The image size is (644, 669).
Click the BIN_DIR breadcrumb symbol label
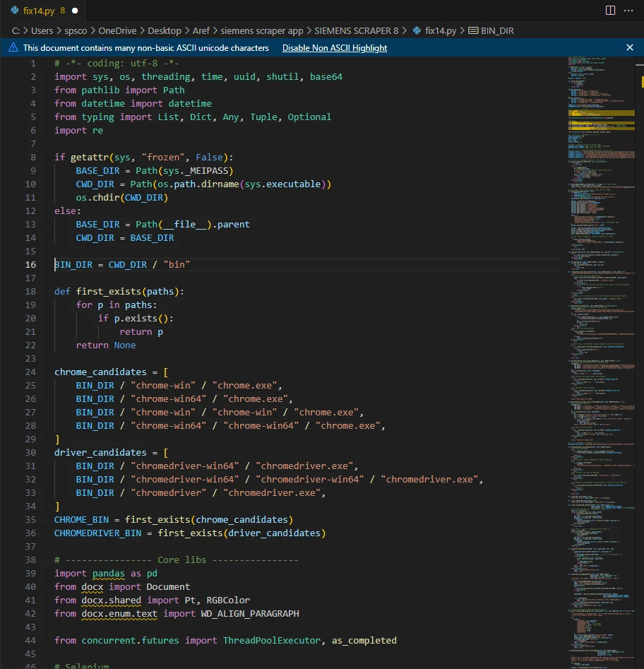[x=499, y=31]
